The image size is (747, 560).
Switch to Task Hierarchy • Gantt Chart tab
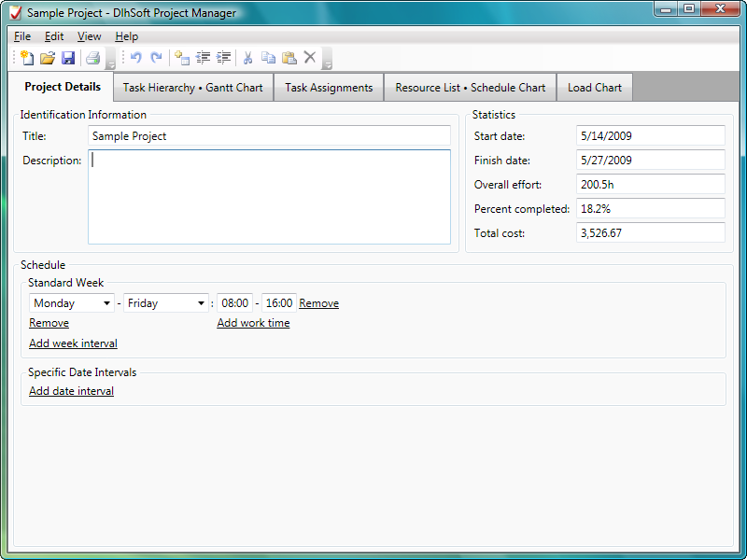(193, 88)
